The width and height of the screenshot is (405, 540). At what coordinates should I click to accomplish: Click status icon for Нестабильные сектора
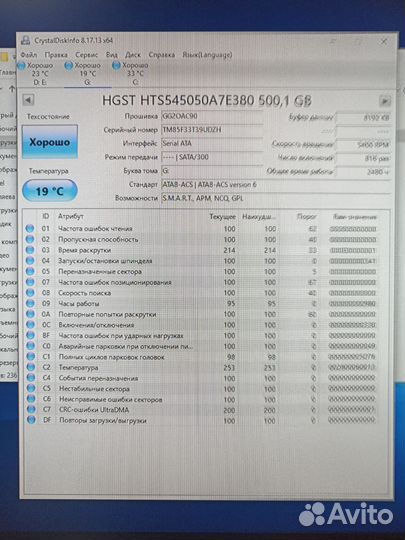31,388
